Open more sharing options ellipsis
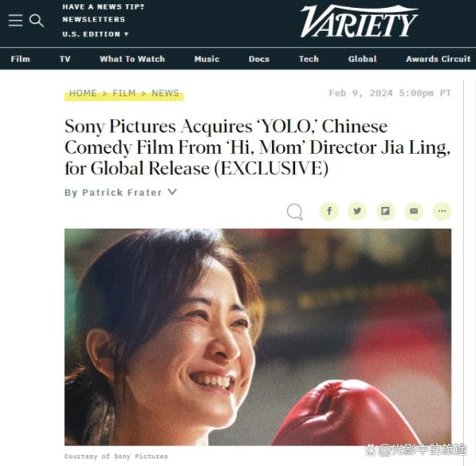The image size is (476, 466). coord(442,211)
